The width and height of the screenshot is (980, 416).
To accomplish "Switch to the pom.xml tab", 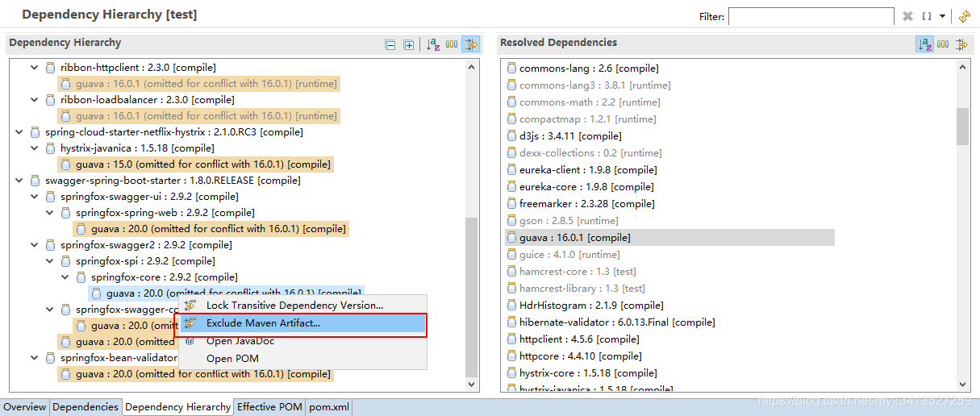I will (x=329, y=407).
